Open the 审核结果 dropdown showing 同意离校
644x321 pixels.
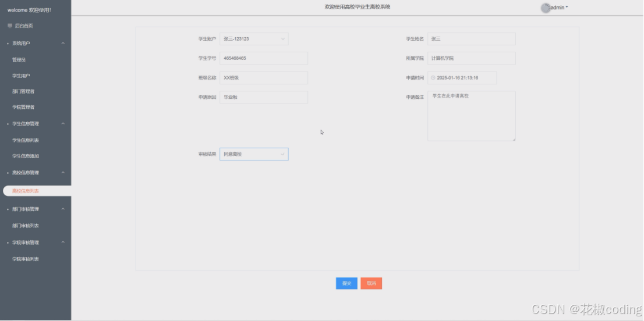point(254,154)
